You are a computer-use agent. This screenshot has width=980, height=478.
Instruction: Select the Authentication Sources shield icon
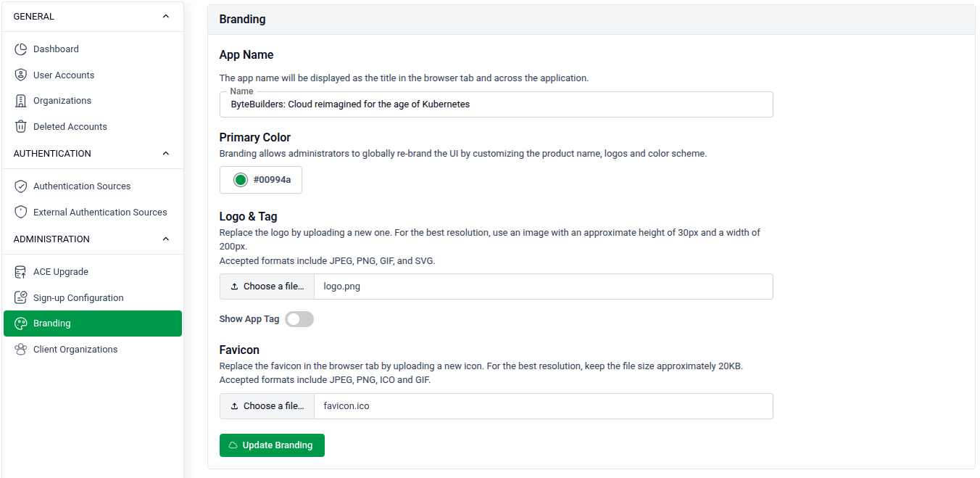[21, 186]
